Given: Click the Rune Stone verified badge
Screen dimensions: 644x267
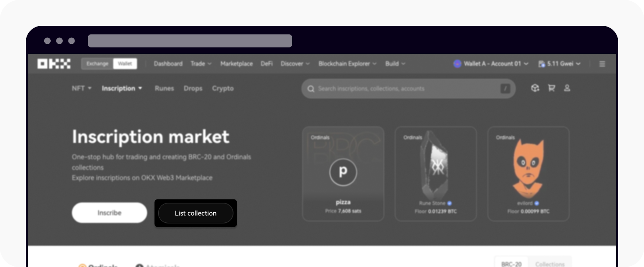Looking at the screenshot, I should tap(450, 203).
